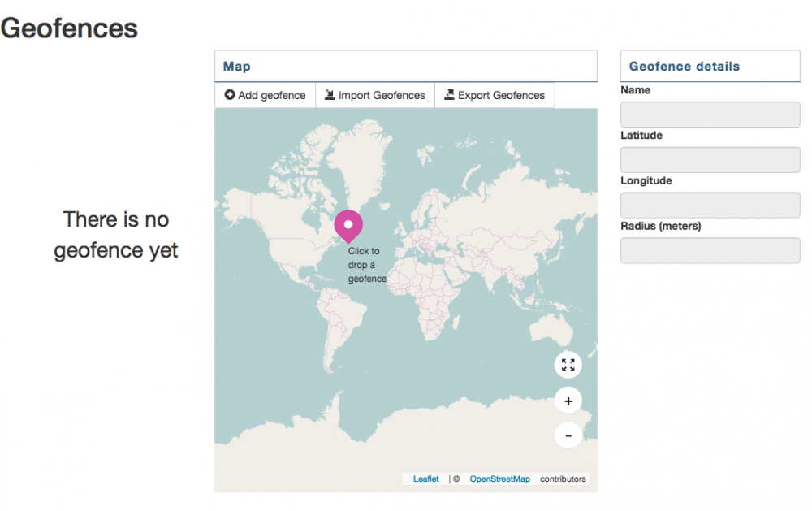Focus the Longitude input field
This screenshot has width=812, height=511.
click(710, 206)
